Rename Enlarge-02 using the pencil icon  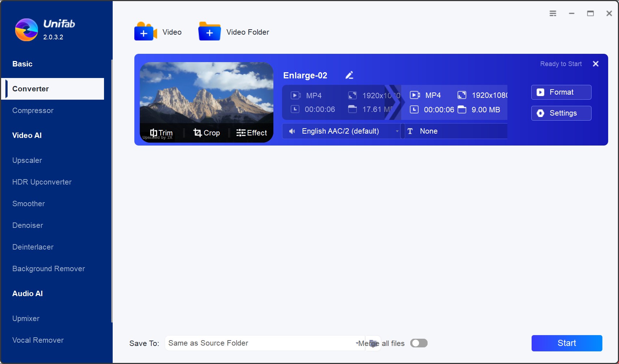point(349,75)
